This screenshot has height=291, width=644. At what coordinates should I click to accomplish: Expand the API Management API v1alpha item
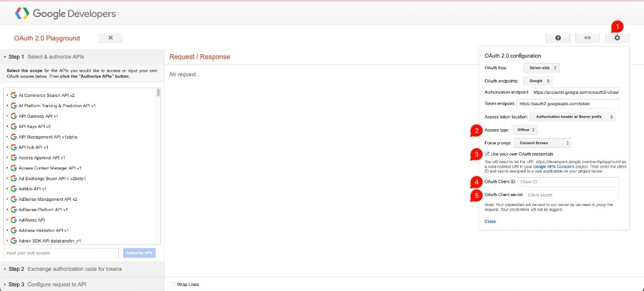(8, 137)
